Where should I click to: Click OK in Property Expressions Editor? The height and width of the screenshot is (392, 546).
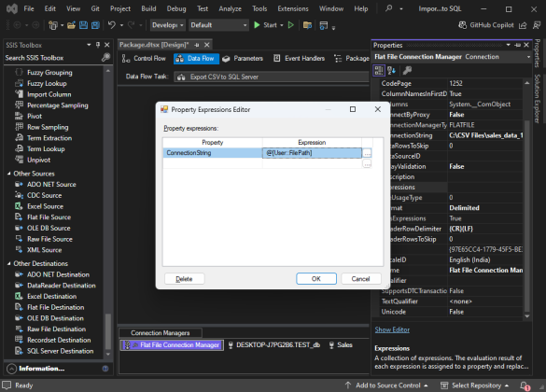(316, 278)
